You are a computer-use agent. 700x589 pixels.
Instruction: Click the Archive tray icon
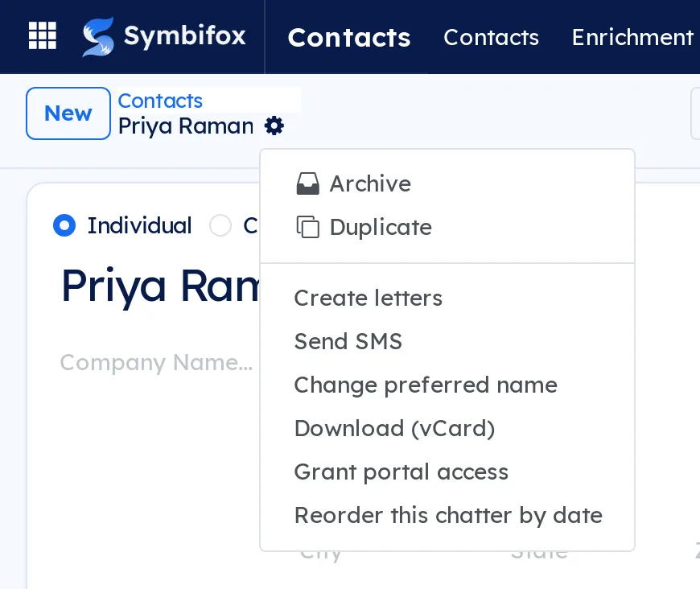coord(308,183)
